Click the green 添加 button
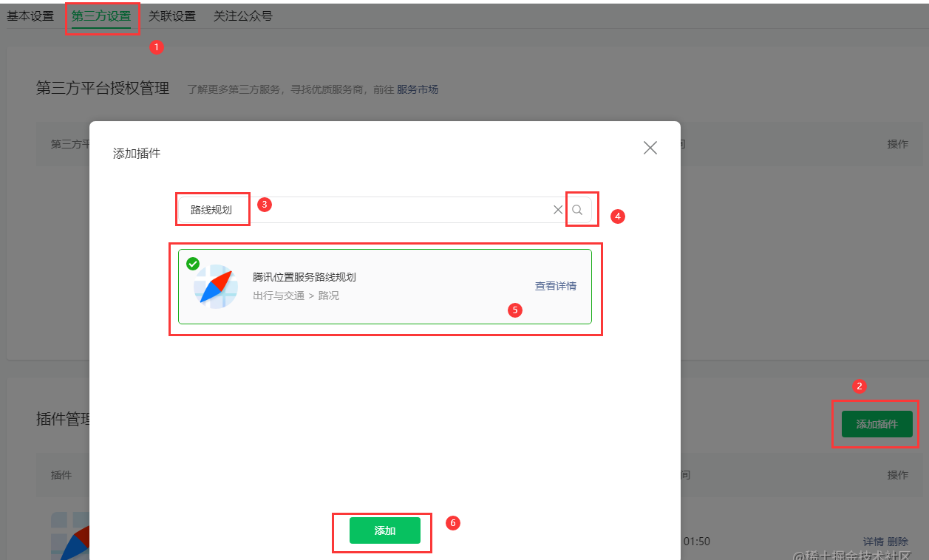The image size is (929, 560). 385,530
